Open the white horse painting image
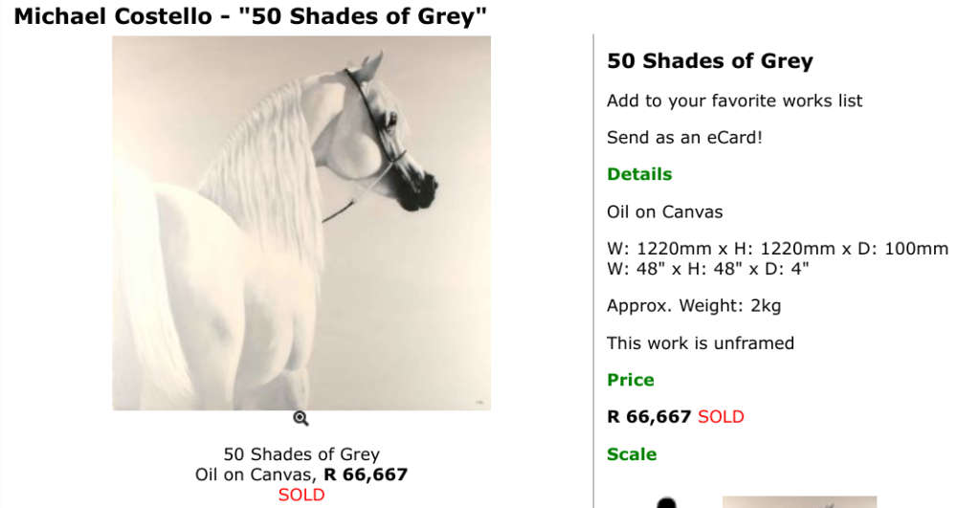980x508 pixels. point(301,223)
